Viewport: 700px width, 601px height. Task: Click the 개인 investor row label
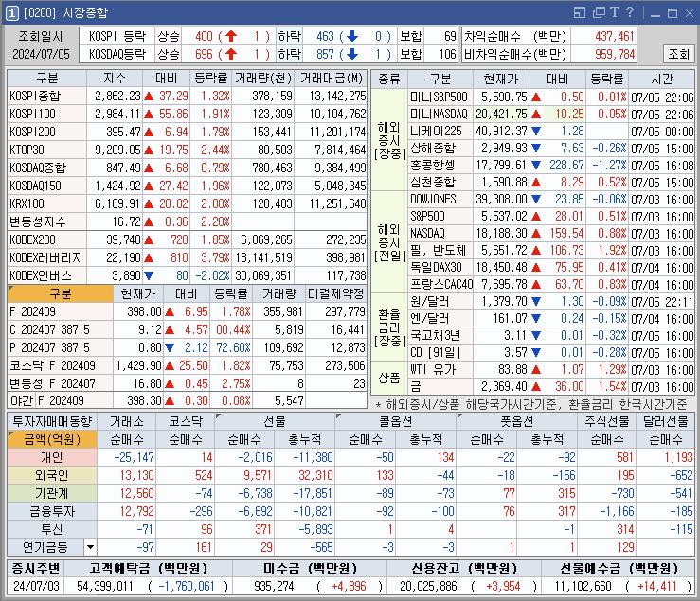click(x=52, y=457)
